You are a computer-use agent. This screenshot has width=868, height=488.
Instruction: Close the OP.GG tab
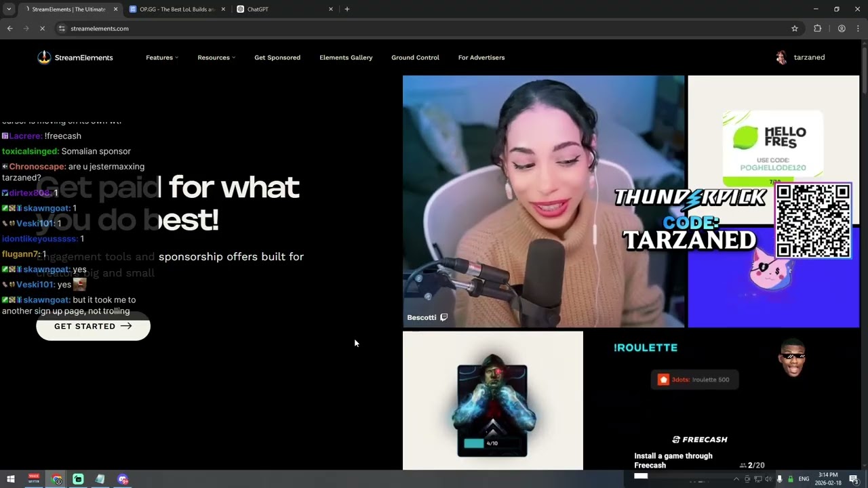223,9
